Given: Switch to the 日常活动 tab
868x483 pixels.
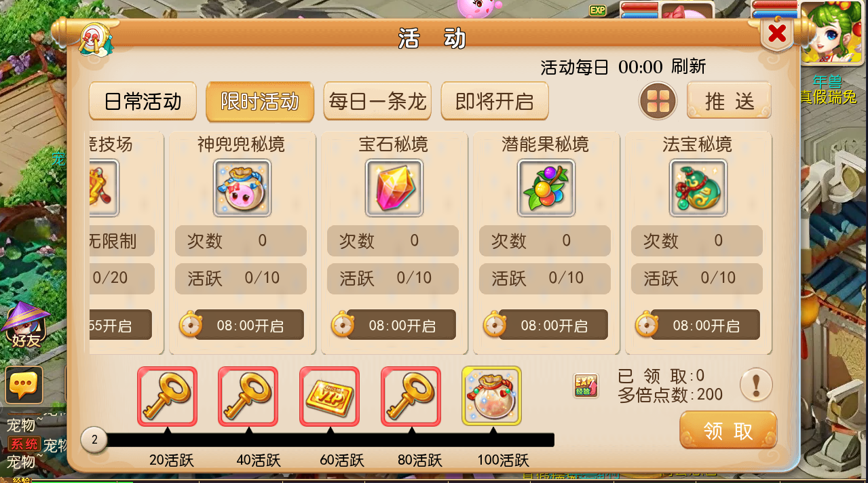Looking at the screenshot, I should 143,102.
